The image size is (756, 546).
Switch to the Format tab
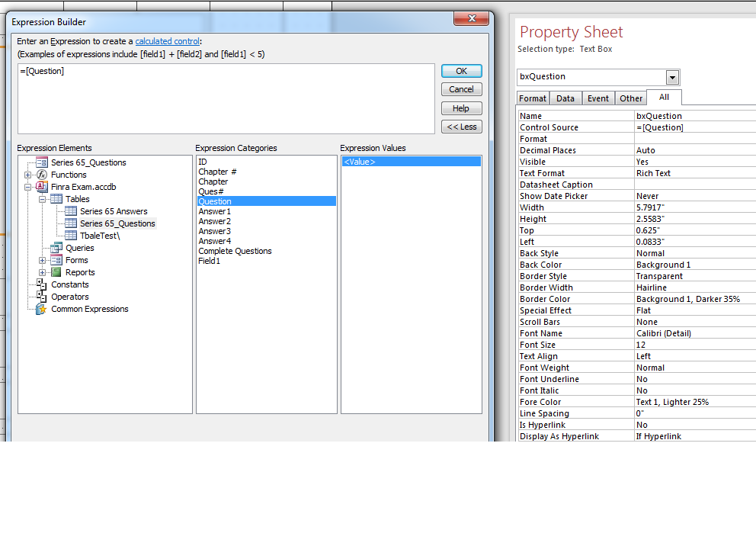532,98
